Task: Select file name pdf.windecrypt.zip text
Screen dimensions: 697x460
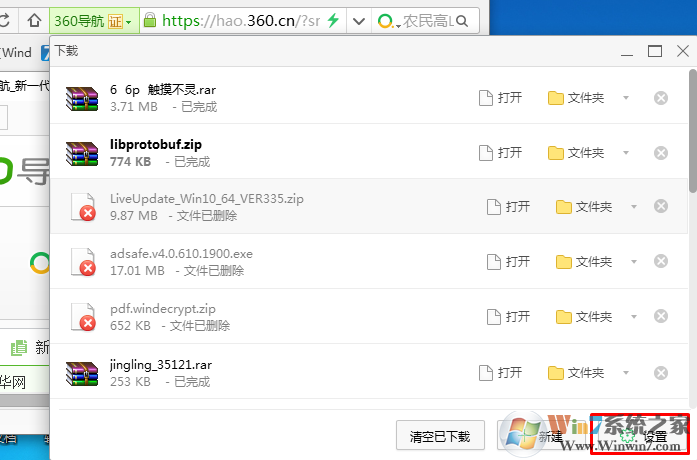Action: pos(163,309)
